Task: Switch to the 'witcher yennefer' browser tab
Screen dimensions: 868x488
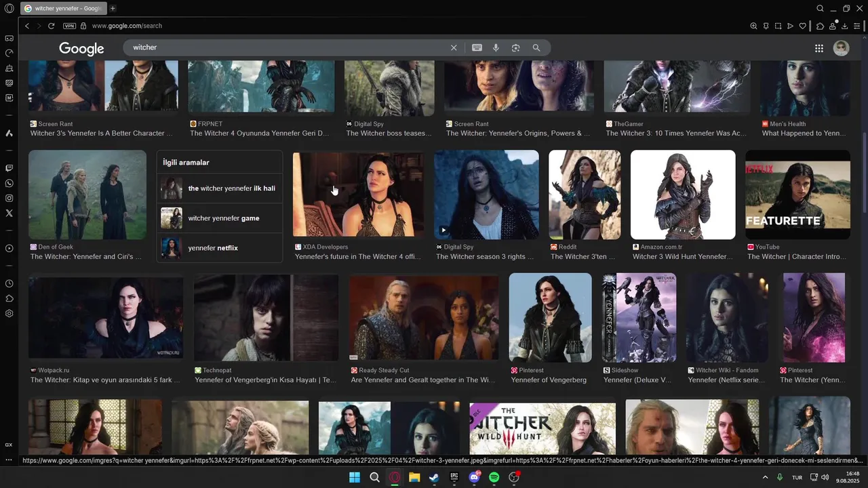Action: [x=62, y=8]
